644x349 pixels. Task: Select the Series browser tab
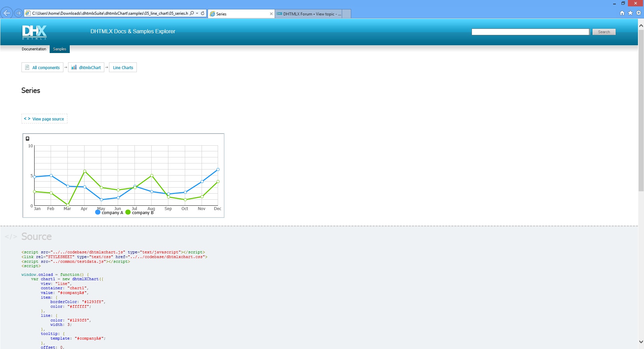(241, 14)
